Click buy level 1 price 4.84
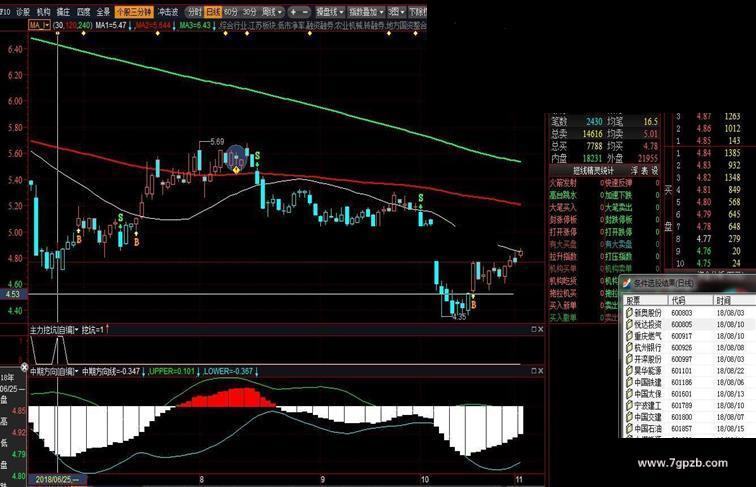This screenshot has width=756, height=487. click(703, 153)
